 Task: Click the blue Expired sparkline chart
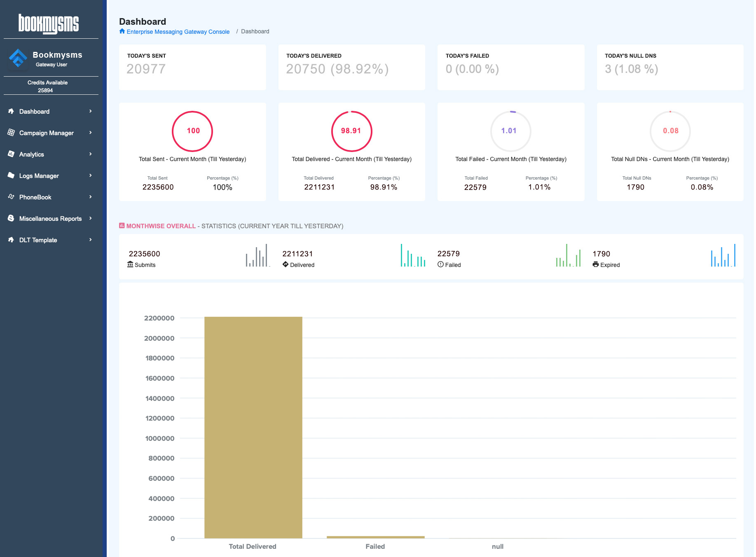[723, 255]
